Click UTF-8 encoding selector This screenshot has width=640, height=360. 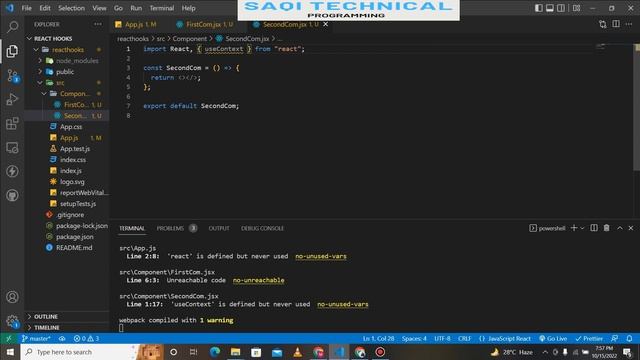[x=442, y=338]
